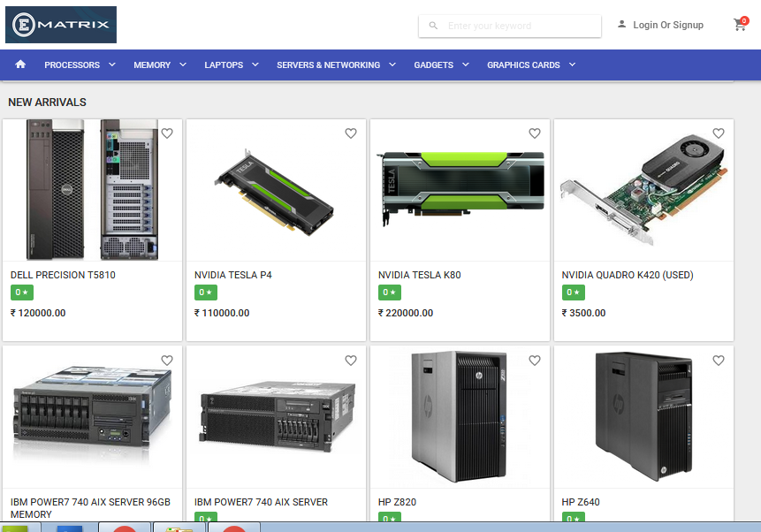The height and width of the screenshot is (532, 761).
Task: Open HP Z820 product title
Action: (x=397, y=502)
